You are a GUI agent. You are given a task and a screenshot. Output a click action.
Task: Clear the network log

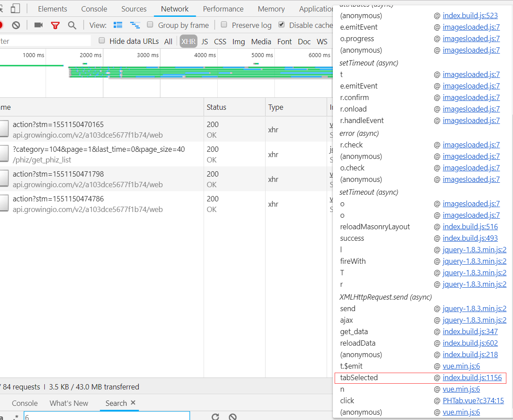click(x=15, y=25)
